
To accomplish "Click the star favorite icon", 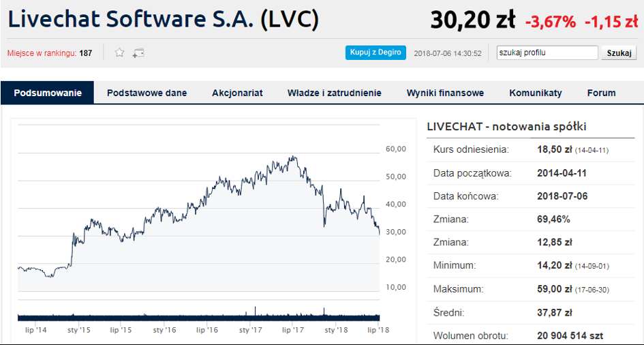I will tap(119, 52).
